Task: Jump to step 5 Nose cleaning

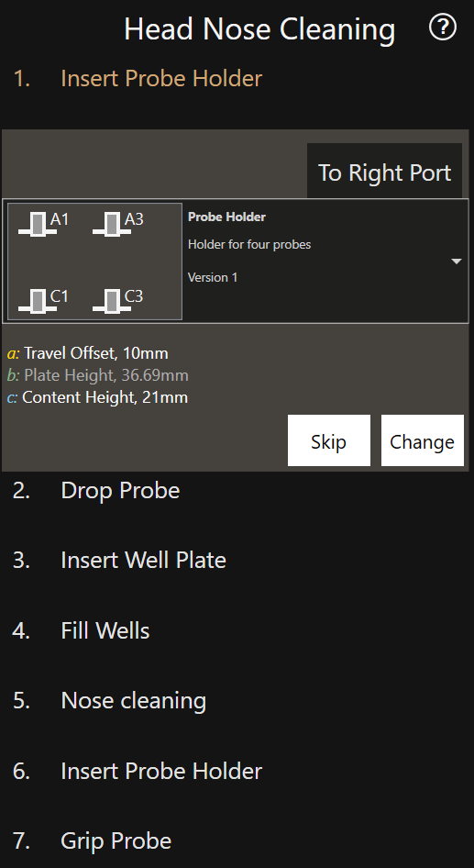Action: pyautogui.click(x=109, y=700)
